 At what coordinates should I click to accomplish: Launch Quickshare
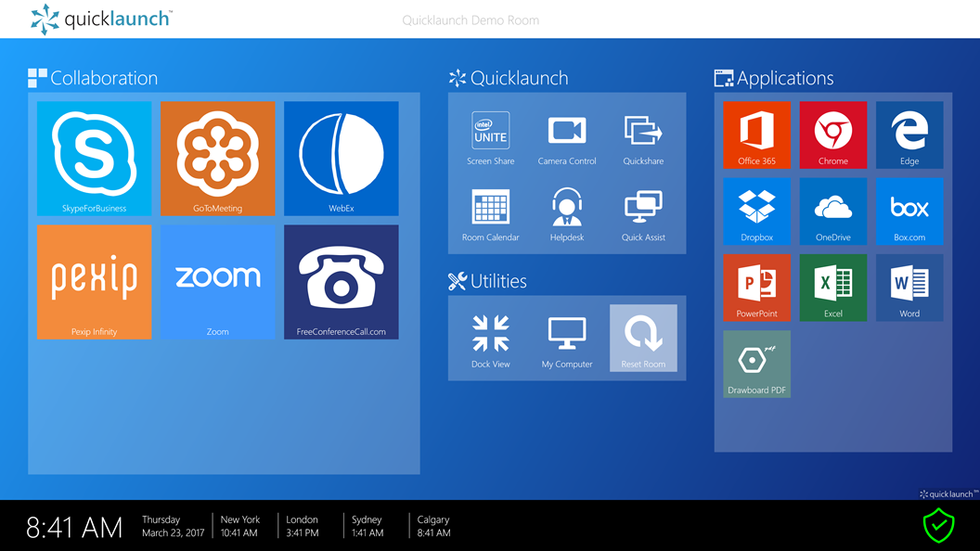pos(643,135)
